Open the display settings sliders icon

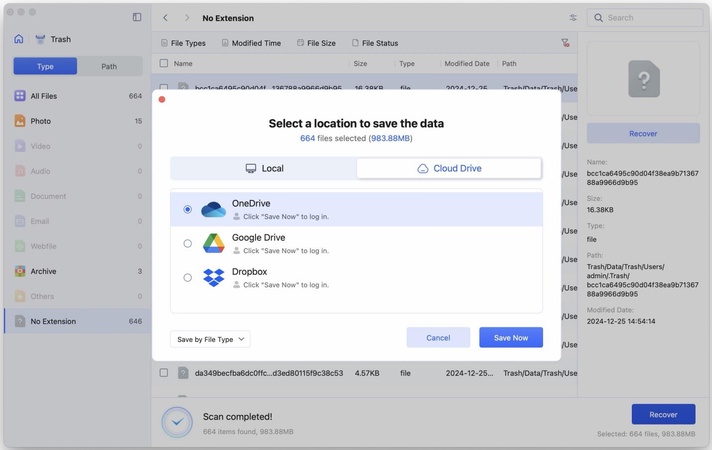click(573, 18)
